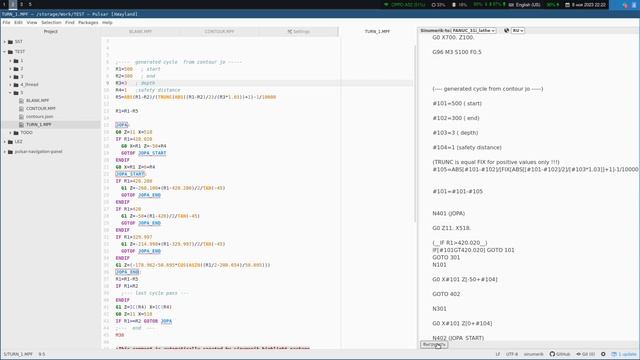The width and height of the screenshot is (640, 360).
Task: Open the Find menu
Action: pyautogui.click(x=70, y=22)
